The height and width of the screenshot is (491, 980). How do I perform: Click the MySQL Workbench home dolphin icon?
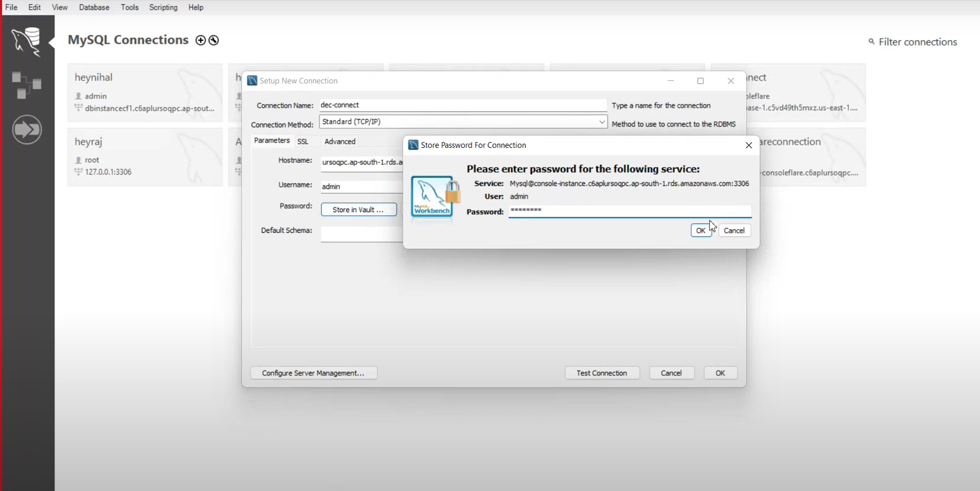(27, 41)
